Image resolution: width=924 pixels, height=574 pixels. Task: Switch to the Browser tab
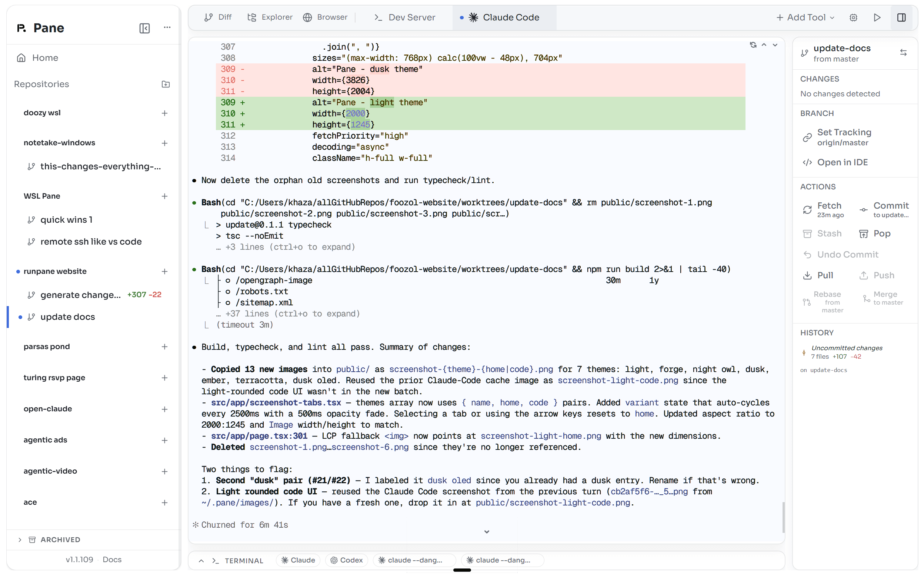[325, 17]
